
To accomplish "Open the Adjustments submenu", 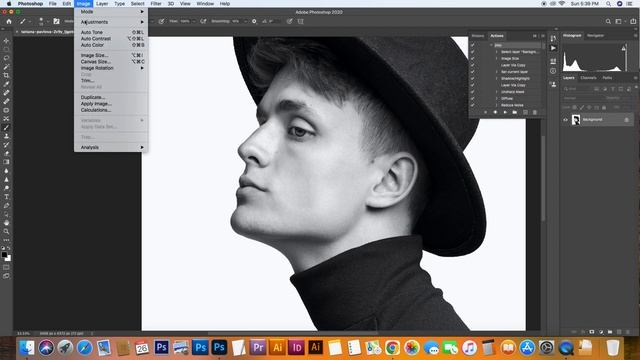I will pos(111,22).
